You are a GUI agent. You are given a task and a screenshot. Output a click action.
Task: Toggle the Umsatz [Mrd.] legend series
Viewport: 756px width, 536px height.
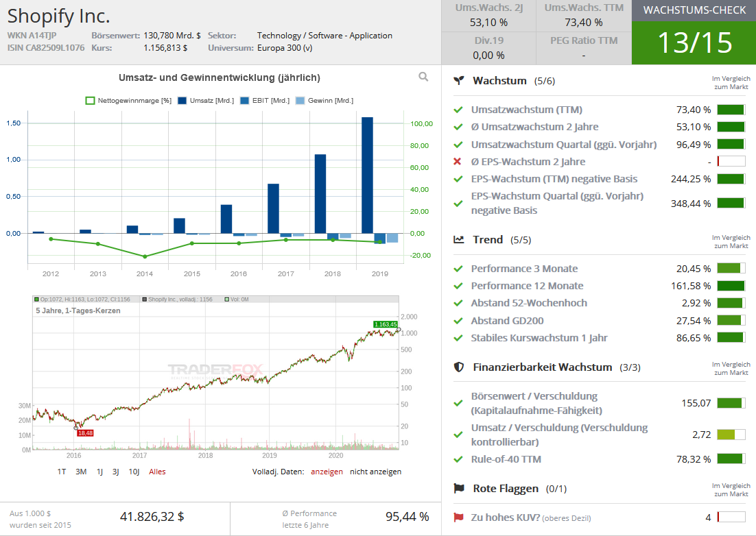[x=206, y=101]
